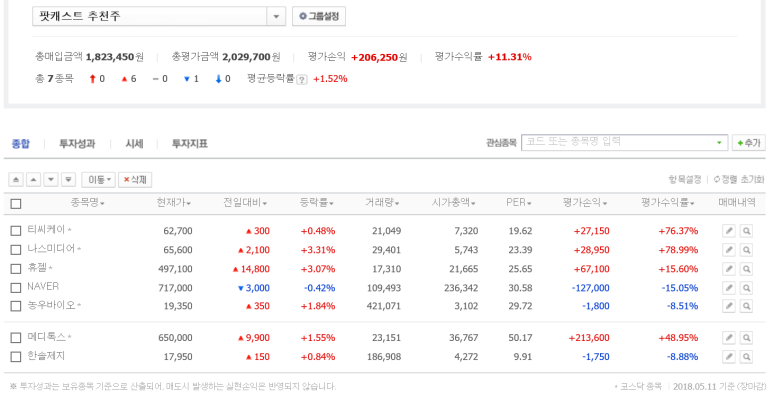This screenshot has height=396, width=773.
Task: Open 항목설정 link
Action: (684, 180)
